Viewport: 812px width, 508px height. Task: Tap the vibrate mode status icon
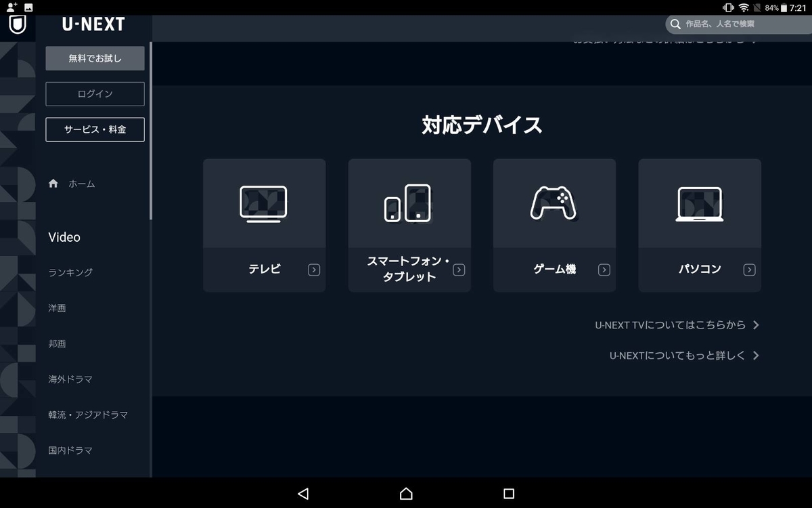[x=729, y=7]
